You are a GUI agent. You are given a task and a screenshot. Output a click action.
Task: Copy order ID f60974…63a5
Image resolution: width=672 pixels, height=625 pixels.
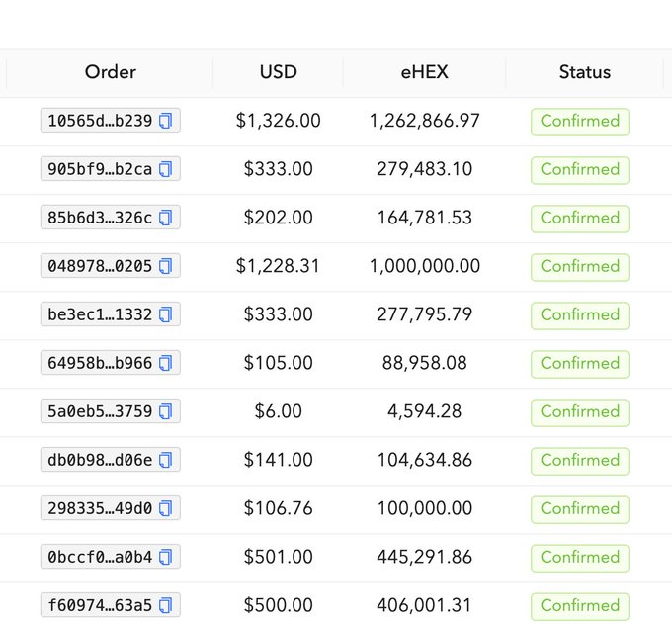pyautogui.click(x=165, y=605)
